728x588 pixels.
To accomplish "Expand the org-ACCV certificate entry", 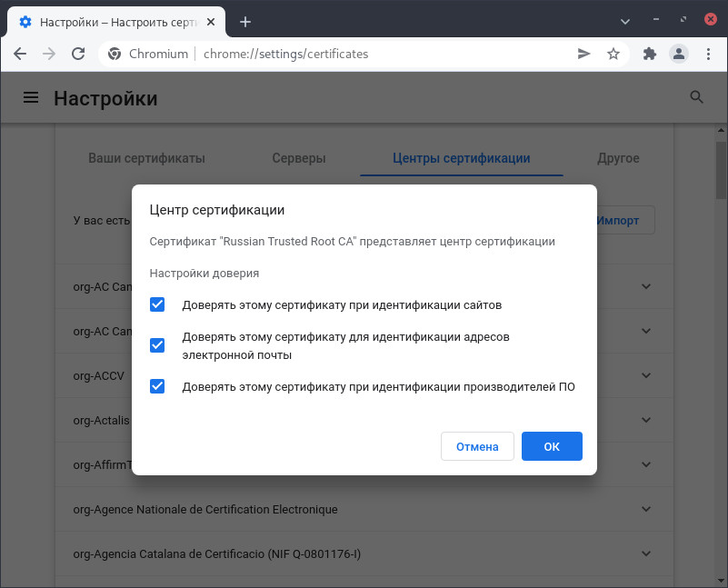I will (646, 375).
